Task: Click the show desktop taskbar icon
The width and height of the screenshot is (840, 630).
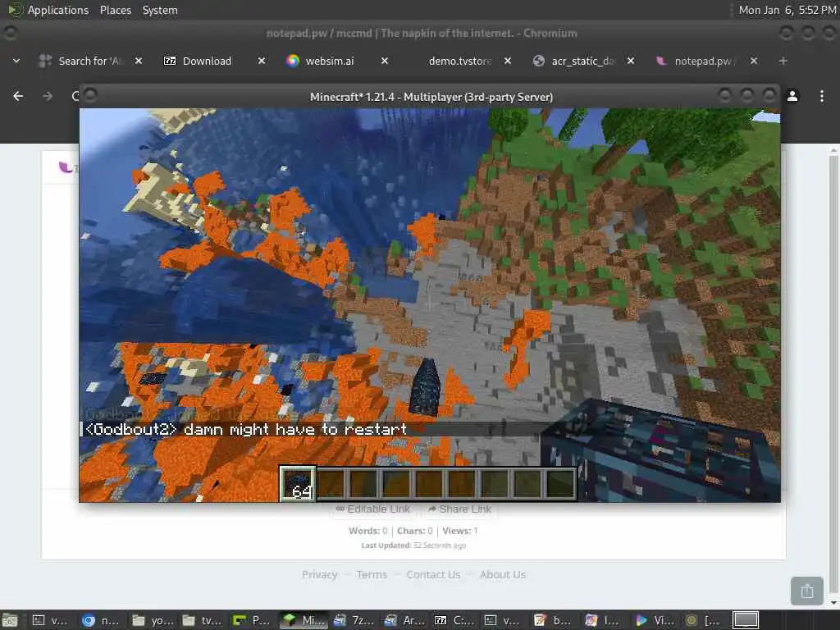Action: pos(10,620)
